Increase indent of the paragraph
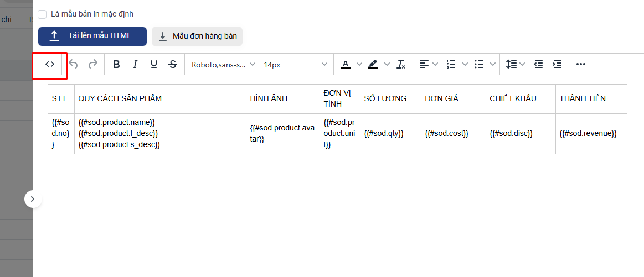 pyautogui.click(x=557, y=65)
